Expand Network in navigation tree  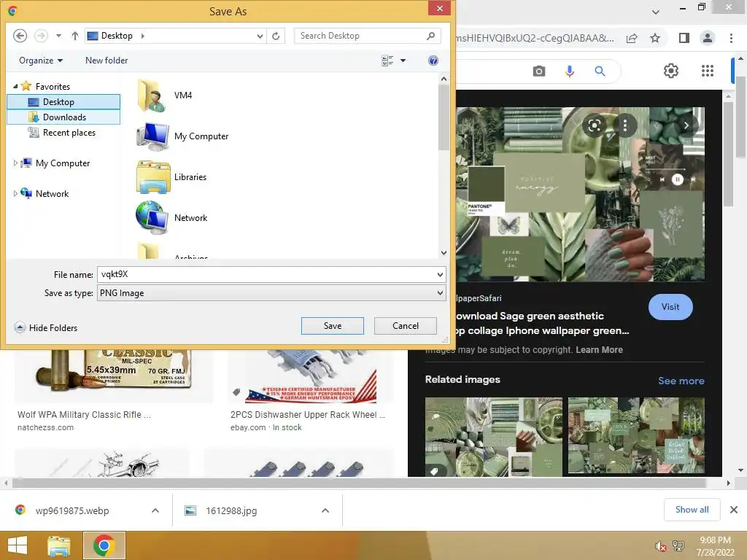[x=15, y=193]
